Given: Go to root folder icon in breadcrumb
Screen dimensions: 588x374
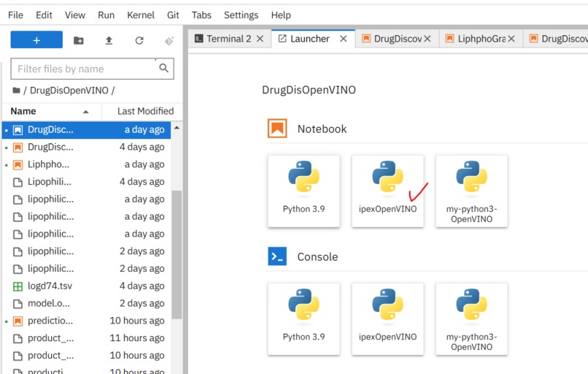Looking at the screenshot, I should pyautogui.click(x=16, y=90).
